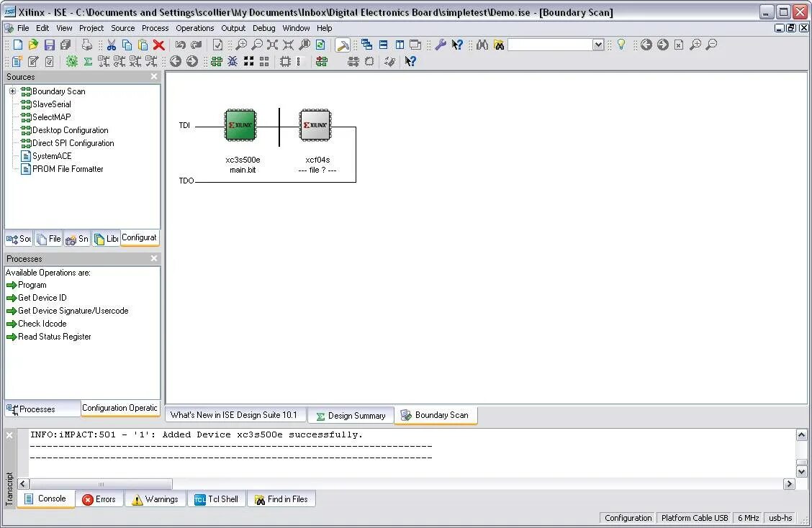The height and width of the screenshot is (528, 812).
Task: Click the What's This help pointer icon
Action: (x=456, y=45)
